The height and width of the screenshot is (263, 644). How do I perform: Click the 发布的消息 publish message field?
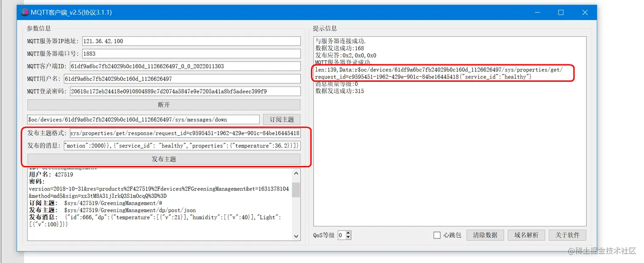click(x=182, y=146)
